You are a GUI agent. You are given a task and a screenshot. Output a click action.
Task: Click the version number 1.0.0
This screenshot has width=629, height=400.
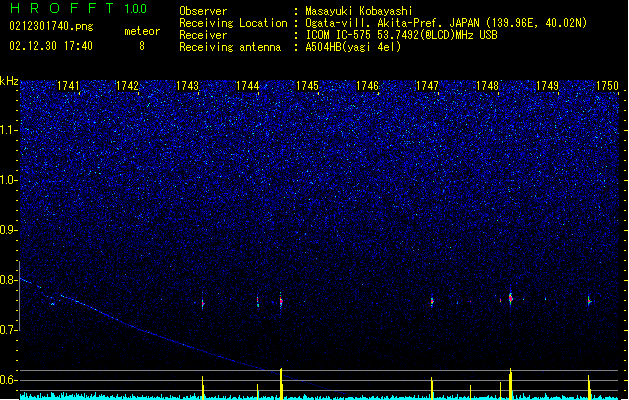pos(135,8)
